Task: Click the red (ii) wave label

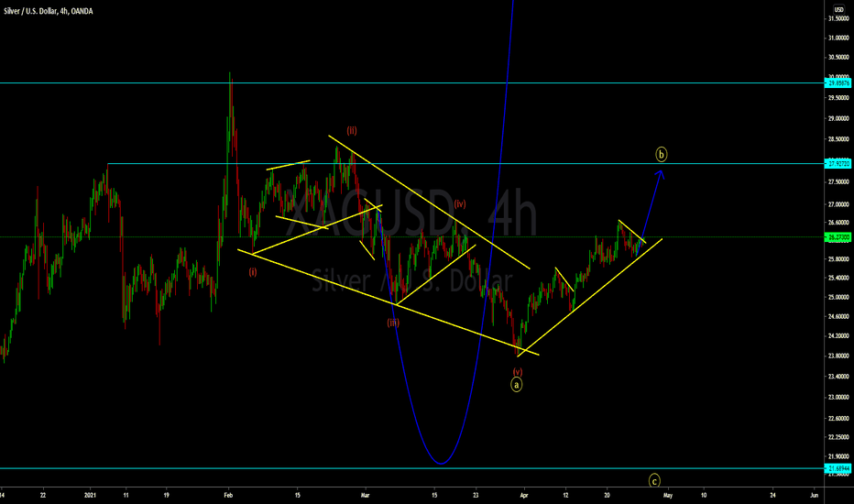Action: pos(352,130)
